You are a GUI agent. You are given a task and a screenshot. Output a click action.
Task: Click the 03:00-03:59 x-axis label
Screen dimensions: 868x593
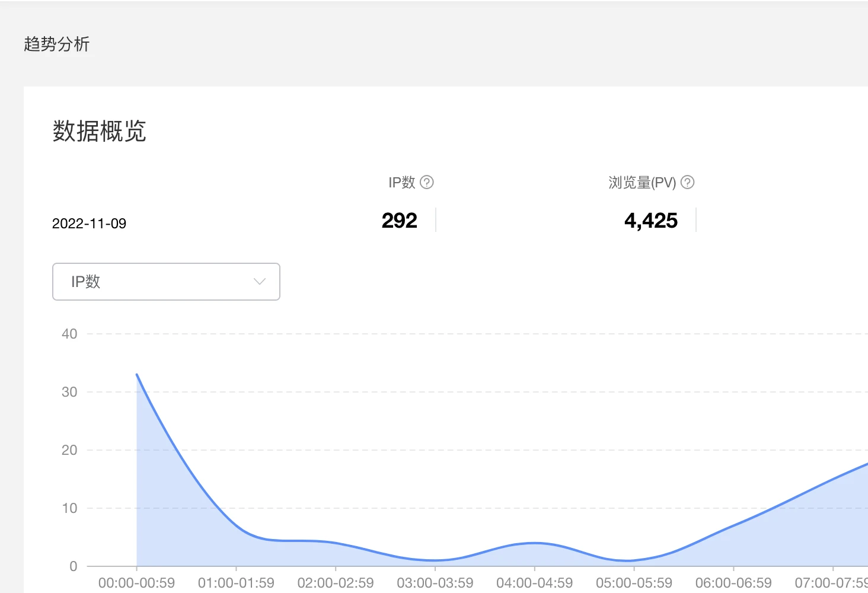[x=435, y=583]
